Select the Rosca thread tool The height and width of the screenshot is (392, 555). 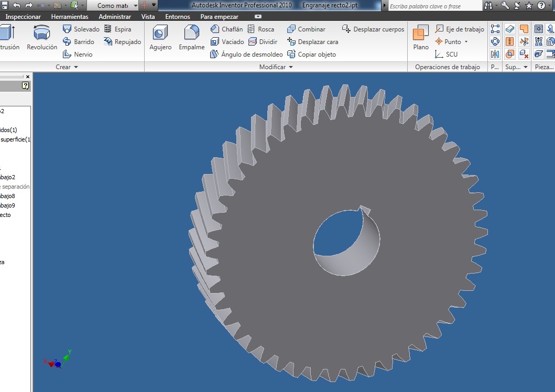(260, 29)
